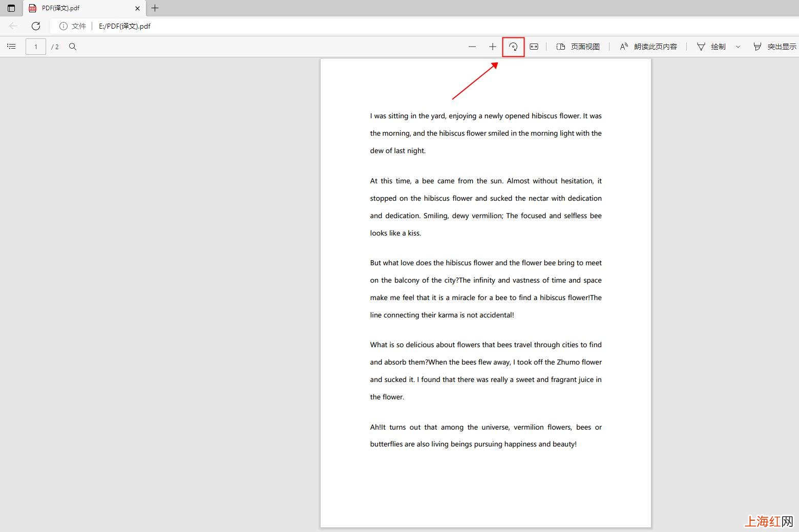Zoom out of the PDF

pos(472,47)
